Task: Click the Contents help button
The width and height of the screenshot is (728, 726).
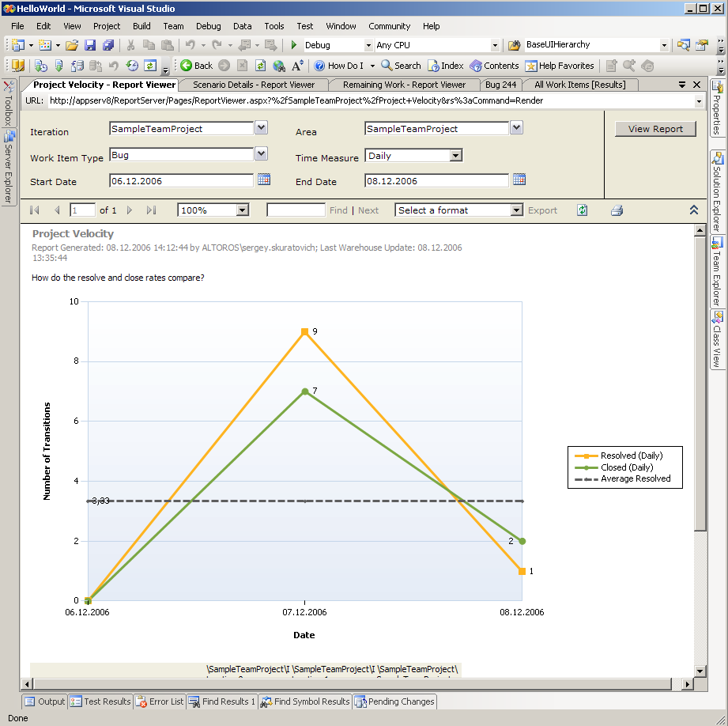Action: coord(495,66)
